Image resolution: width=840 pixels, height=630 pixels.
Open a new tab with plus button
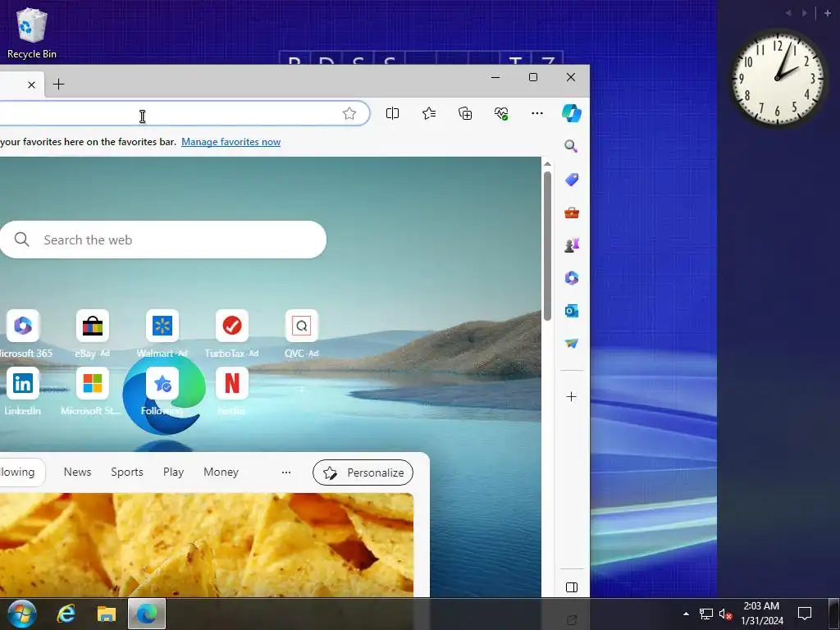[58, 84]
